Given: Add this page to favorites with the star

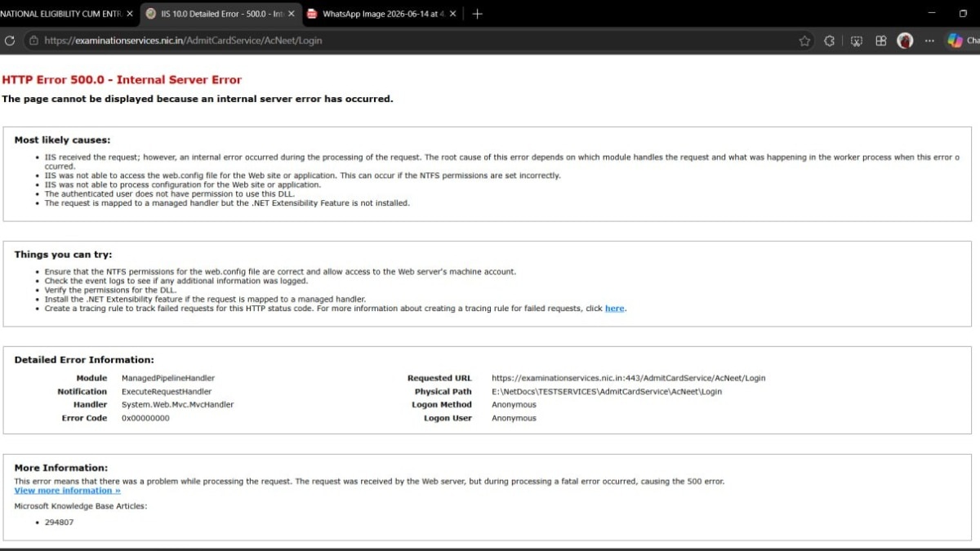Looking at the screenshot, I should coord(804,40).
